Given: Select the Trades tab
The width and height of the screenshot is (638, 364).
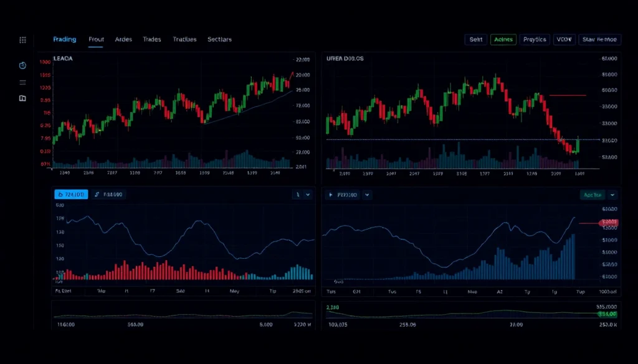Looking at the screenshot, I should [x=152, y=39].
